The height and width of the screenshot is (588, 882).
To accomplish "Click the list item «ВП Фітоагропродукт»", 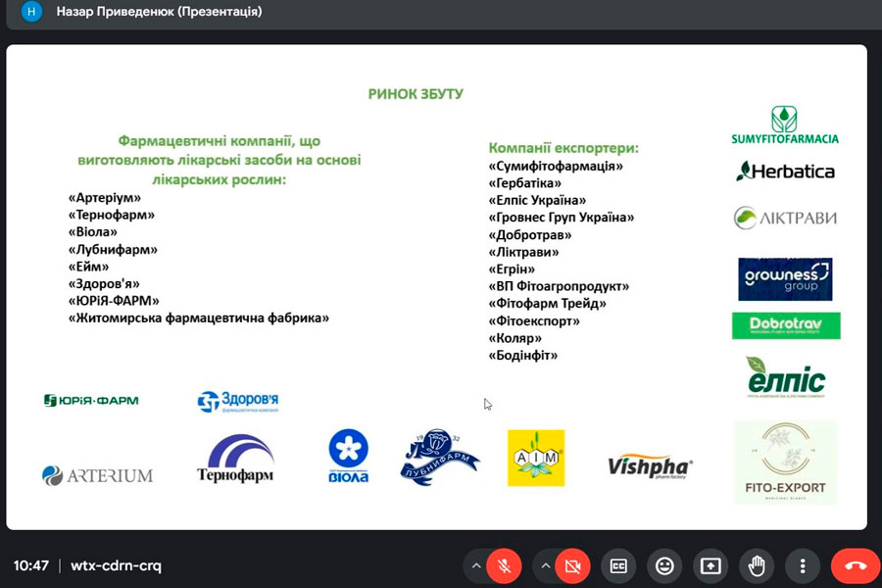I will (559, 286).
